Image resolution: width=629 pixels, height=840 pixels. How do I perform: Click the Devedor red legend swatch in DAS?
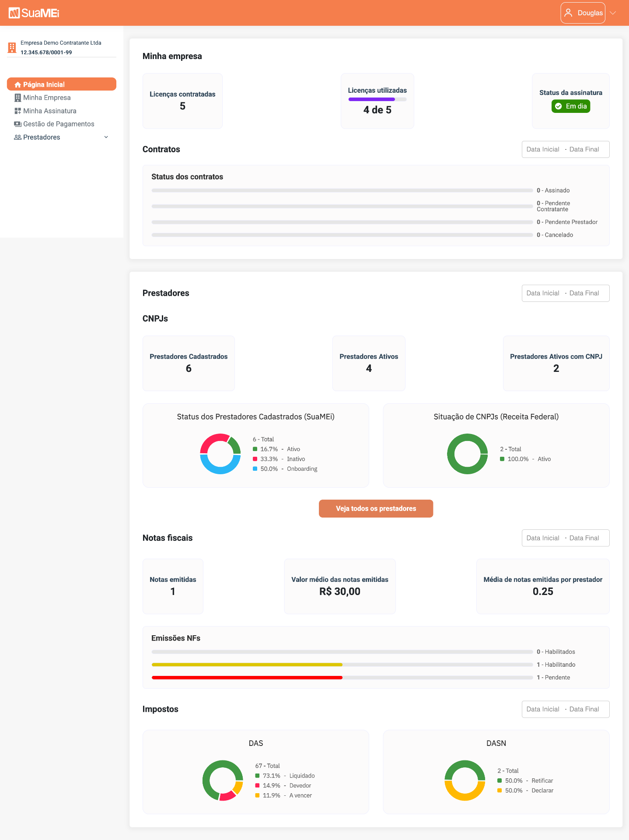tap(258, 785)
